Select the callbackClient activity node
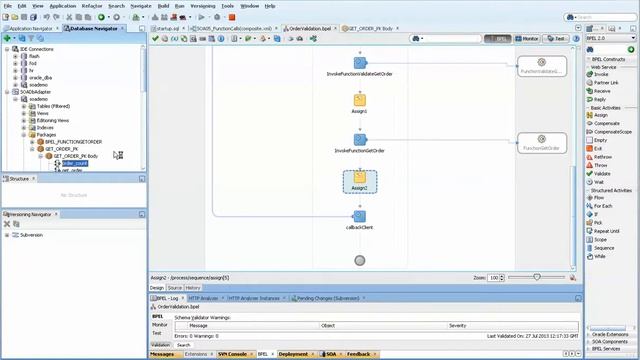Image resolution: width=640 pixels, height=360 pixels. pyautogui.click(x=360, y=216)
